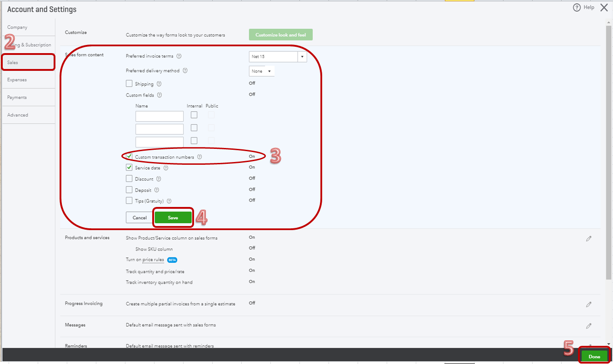Open the Billing & Subscription tab

coord(28,45)
